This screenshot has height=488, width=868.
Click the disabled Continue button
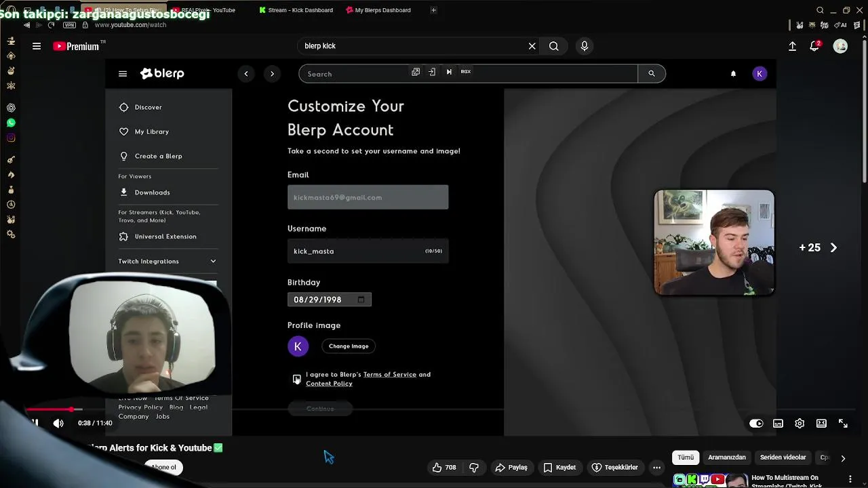(x=320, y=409)
